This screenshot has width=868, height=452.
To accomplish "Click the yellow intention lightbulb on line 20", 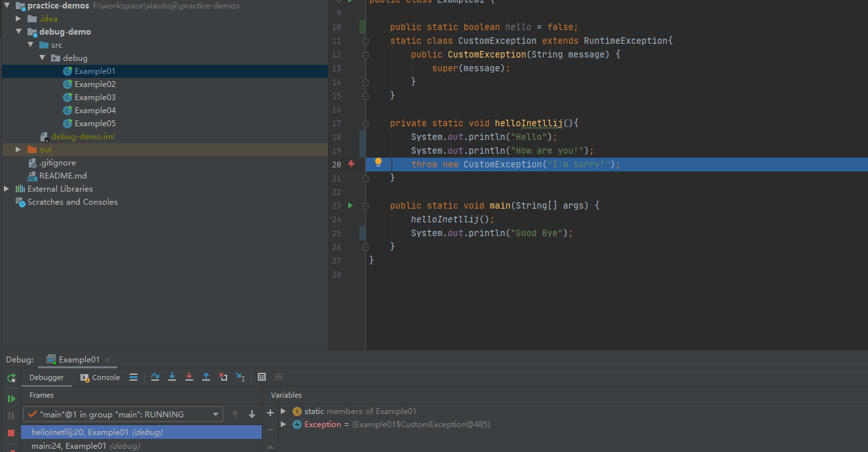I will click(378, 162).
